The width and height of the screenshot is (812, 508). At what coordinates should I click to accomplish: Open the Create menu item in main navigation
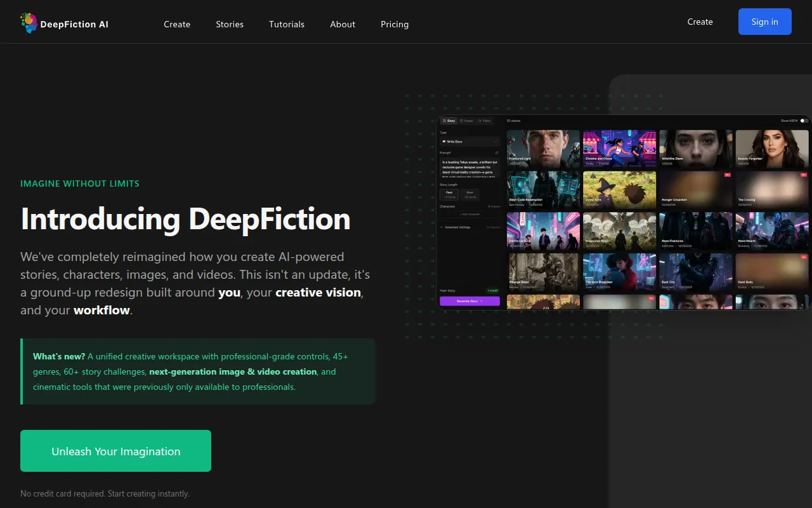(x=177, y=24)
